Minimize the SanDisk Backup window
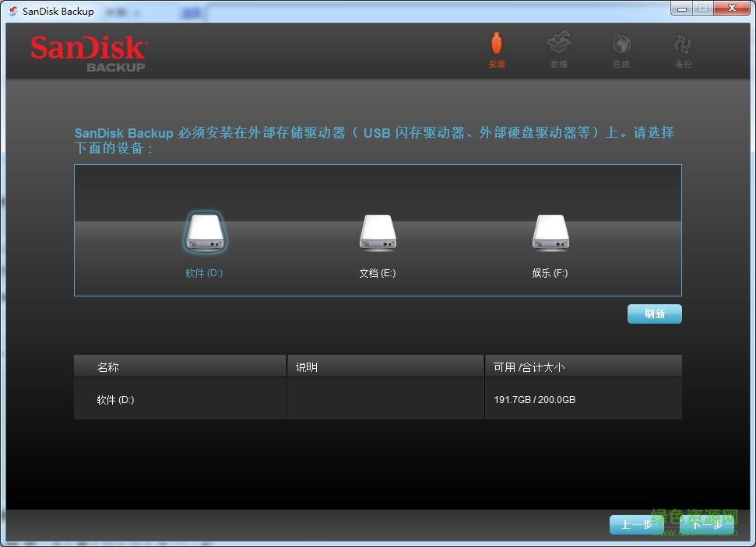Image resolution: width=756 pixels, height=547 pixels. [680, 8]
